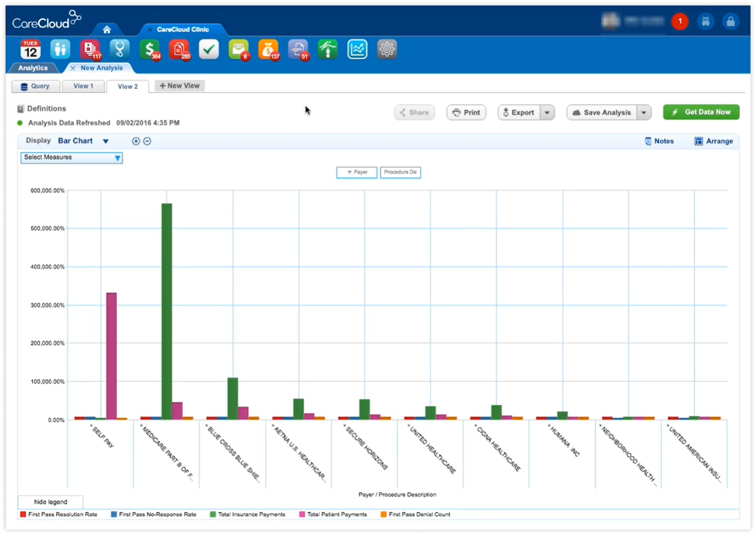Click the SELF PAY axis label
Screen dimensions: 756x535
tap(102, 437)
